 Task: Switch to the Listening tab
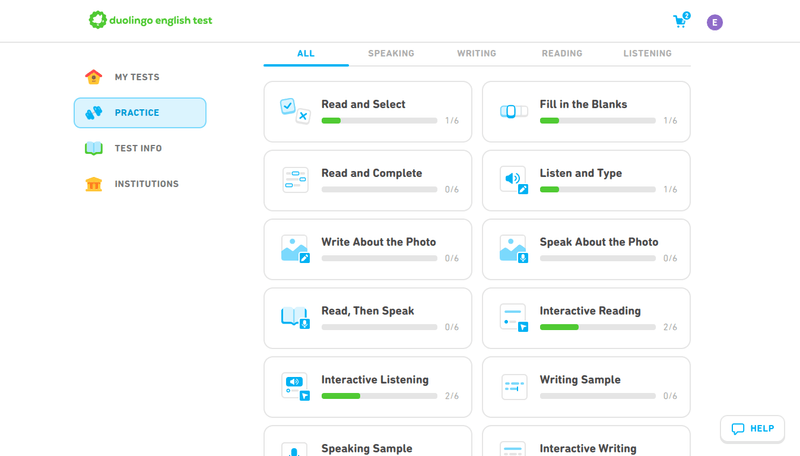647,54
